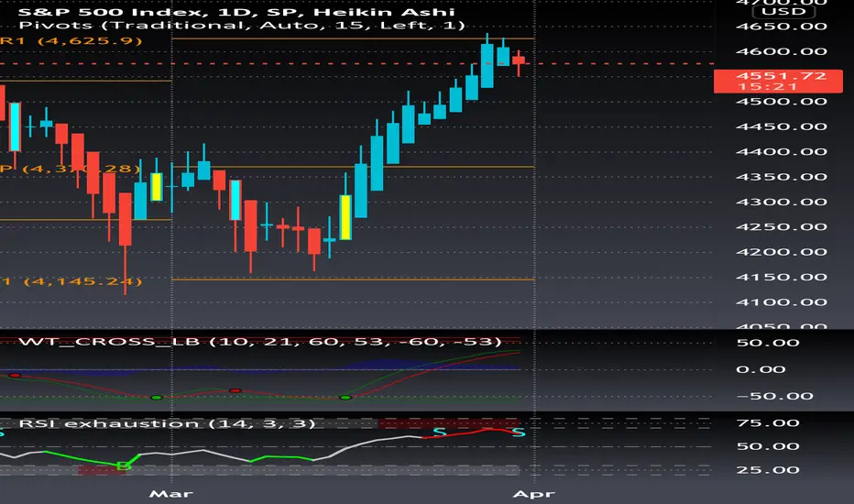This screenshot has width=854, height=504.
Task: Click the S&P 500 Index chart title
Action: [x=236, y=11]
